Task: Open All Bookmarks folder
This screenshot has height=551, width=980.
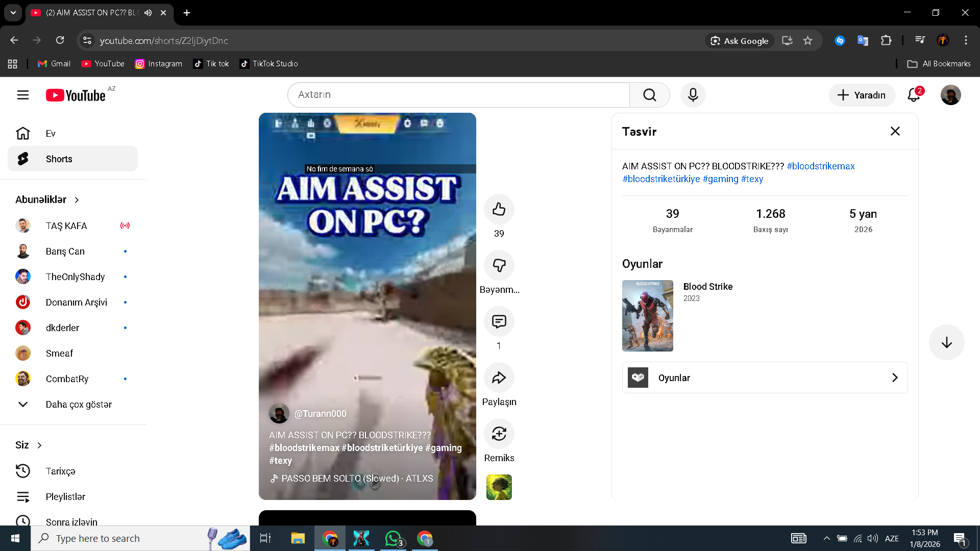Action: [939, 64]
